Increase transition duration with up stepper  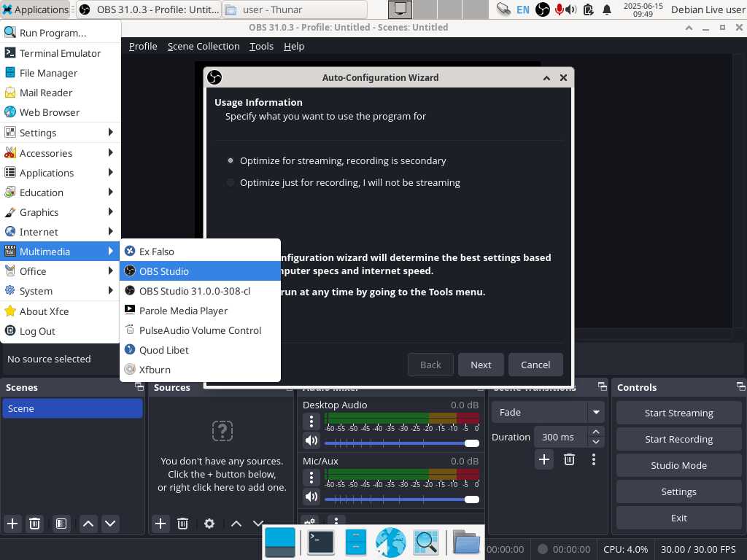595,432
